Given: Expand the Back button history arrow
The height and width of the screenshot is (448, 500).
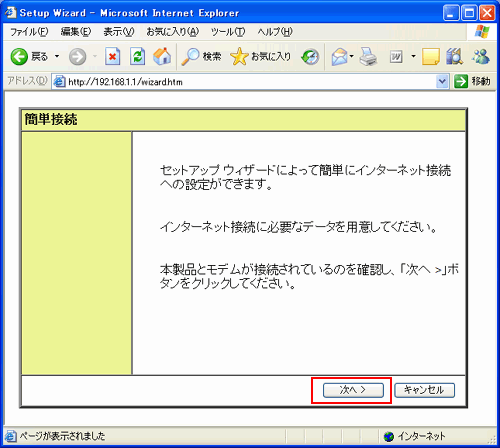Looking at the screenshot, I should [57, 56].
